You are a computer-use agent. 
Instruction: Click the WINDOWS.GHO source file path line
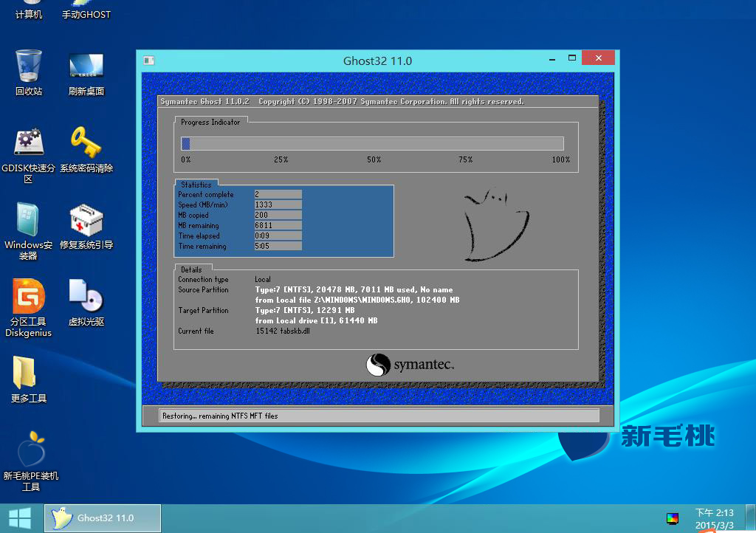pyautogui.click(x=357, y=300)
